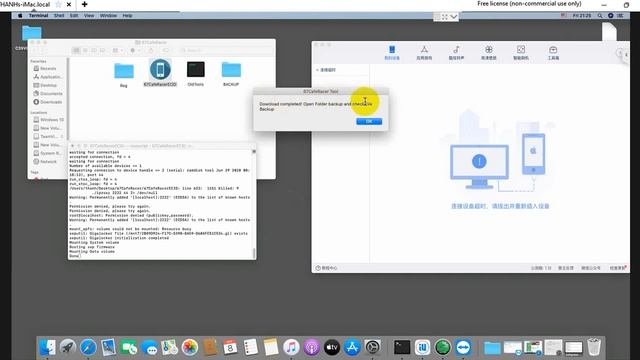The height and width of the screenshot is (360, 640).
Task: Open Documents in Finder sidebar
Action: click(48, 93)
